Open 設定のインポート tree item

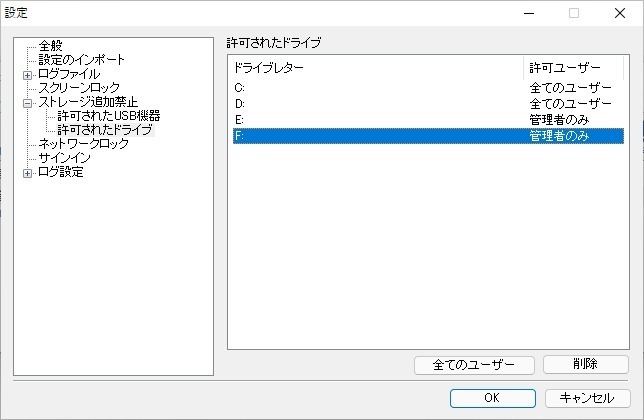[x=81, y=60]
